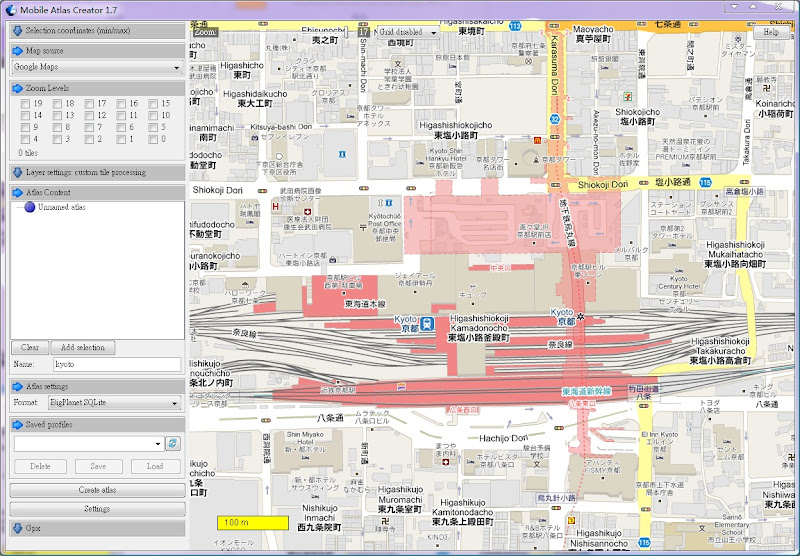
Task: Click the Delete profile button
Action: pos(40,466)
